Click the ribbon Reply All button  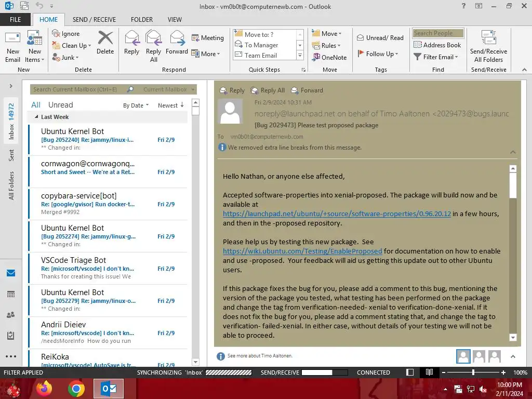click(x=153, y=46)
